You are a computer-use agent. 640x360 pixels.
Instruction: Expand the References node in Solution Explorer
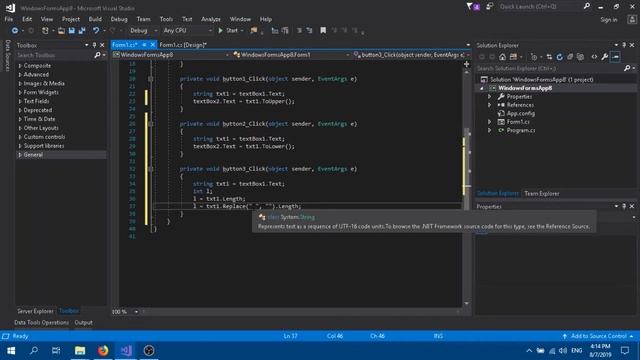(489, 105)
